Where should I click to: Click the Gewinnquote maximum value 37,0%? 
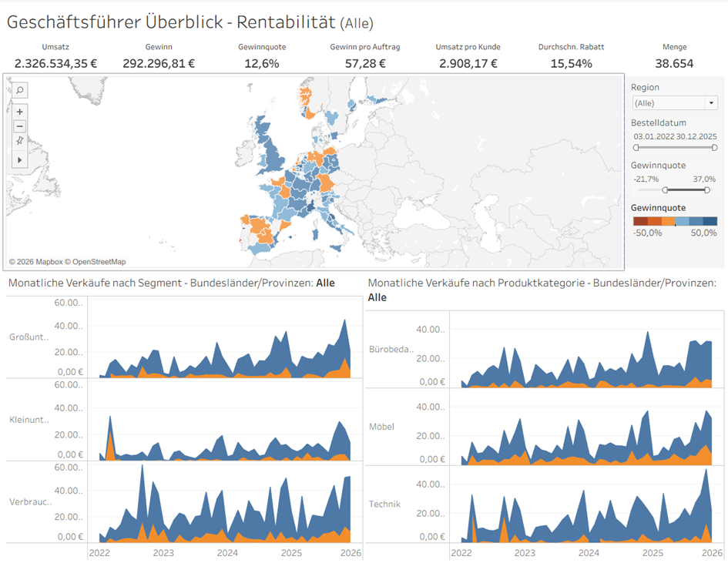pos(704,179)
